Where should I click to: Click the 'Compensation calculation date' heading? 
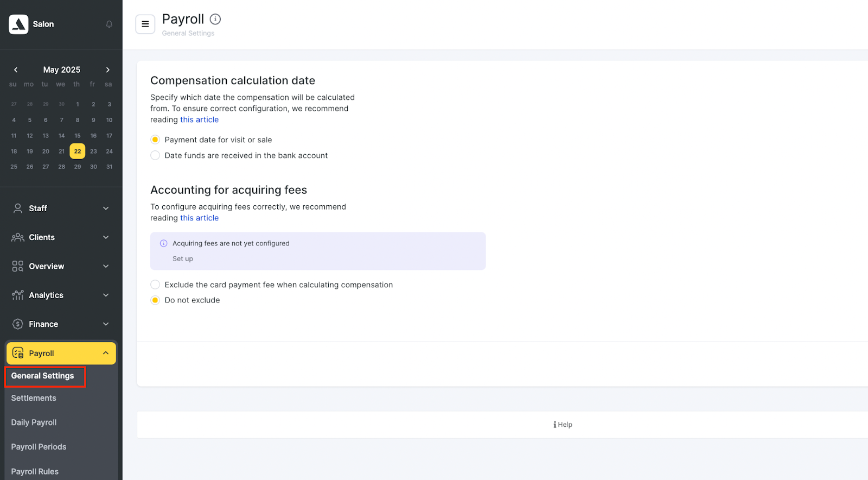click(x=233, y=80)
